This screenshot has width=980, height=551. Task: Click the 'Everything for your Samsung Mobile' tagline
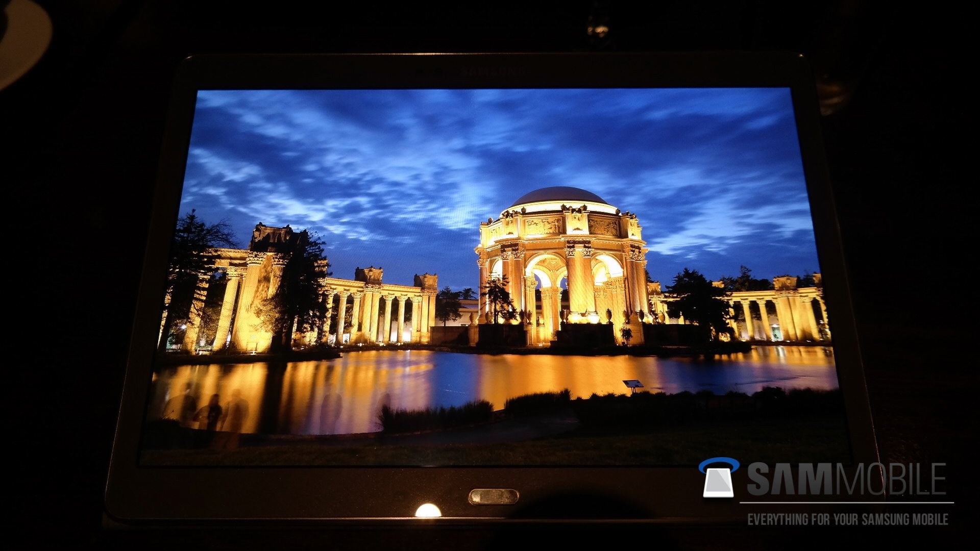point(847,519)
